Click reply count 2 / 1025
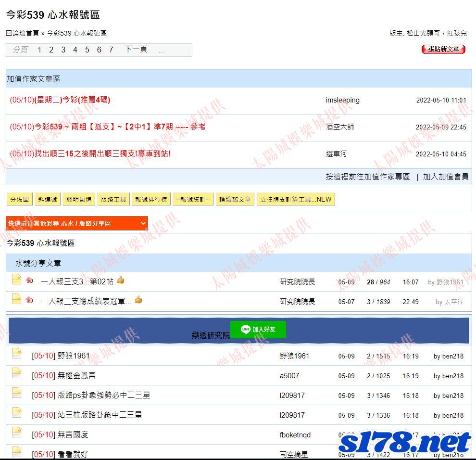 pyautogui.click(x=378, y=376)
